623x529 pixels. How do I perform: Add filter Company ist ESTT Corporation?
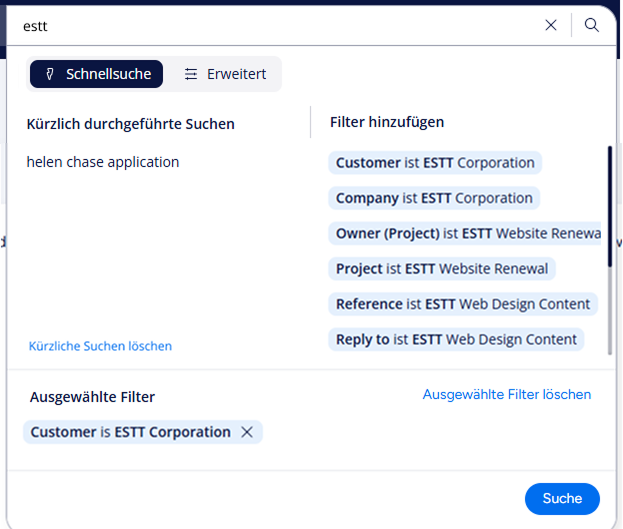[434, 198]
